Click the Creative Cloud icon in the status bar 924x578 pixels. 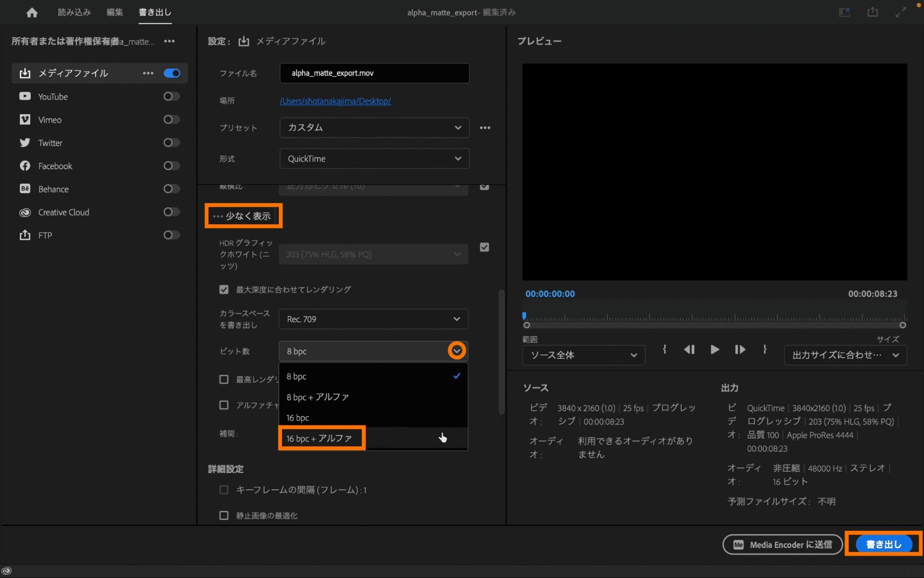click(x=6, y=571)
